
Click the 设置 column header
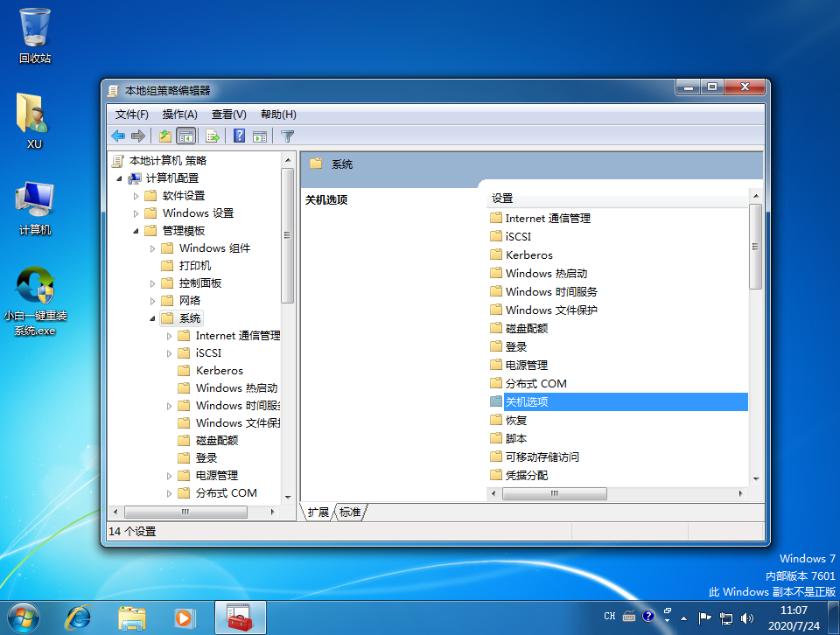[x=617, y=199]
